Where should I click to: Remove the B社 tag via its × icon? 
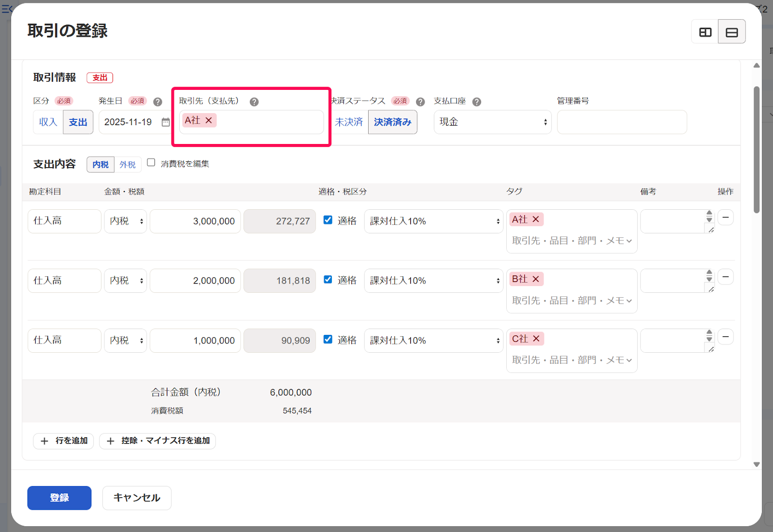point(537,279)
